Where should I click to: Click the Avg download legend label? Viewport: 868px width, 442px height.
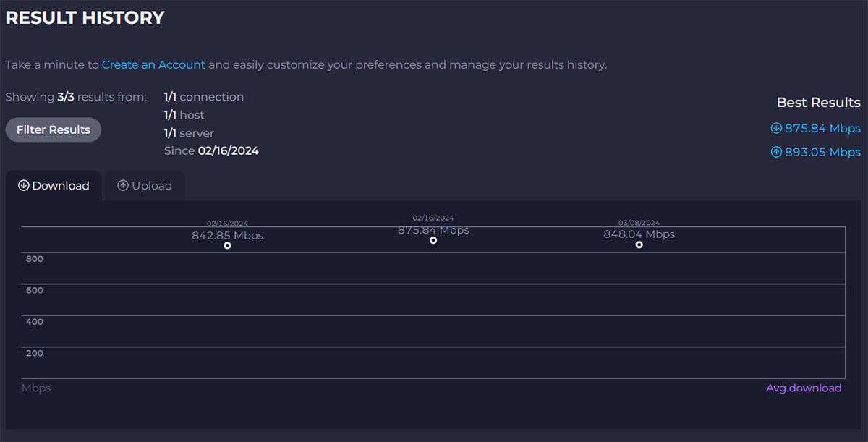pyautogui.click(x=804, y=388)
